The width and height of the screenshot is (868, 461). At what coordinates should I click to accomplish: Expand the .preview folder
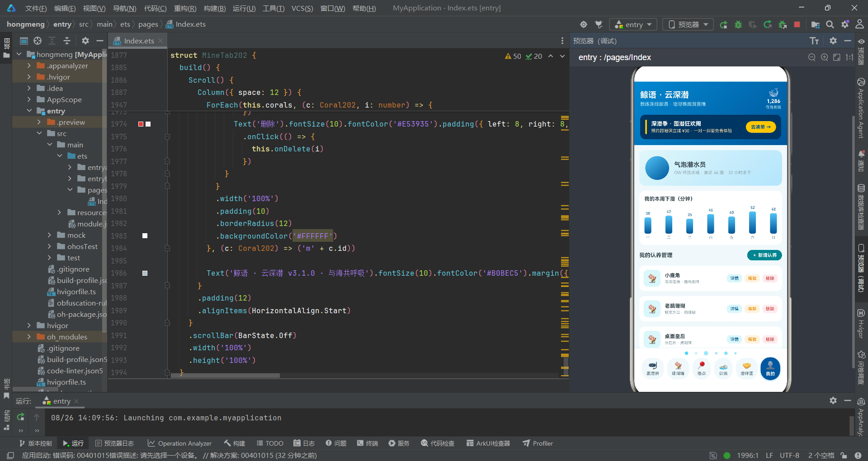tap(39, 122)
